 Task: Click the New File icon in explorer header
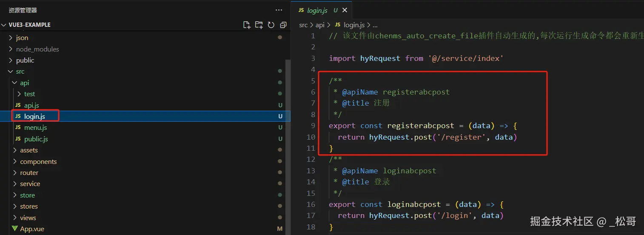247,25
